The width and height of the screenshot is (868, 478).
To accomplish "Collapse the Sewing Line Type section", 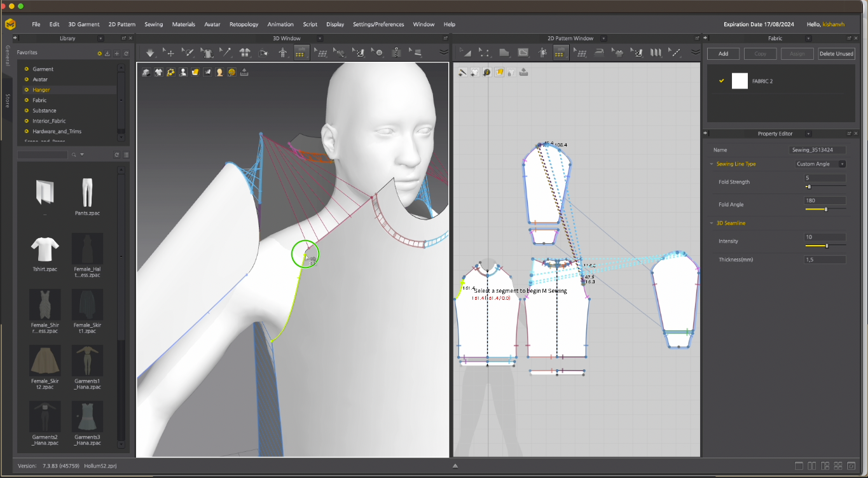I will (x=712, y=164).
